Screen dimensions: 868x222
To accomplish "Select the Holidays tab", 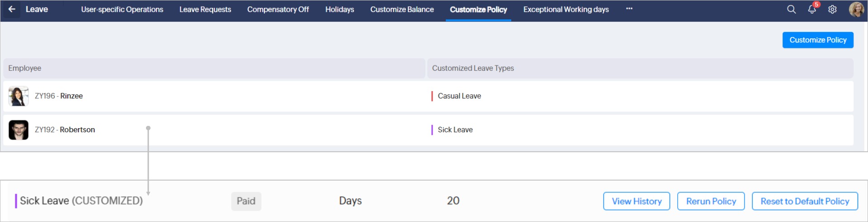I will [340, 9].
